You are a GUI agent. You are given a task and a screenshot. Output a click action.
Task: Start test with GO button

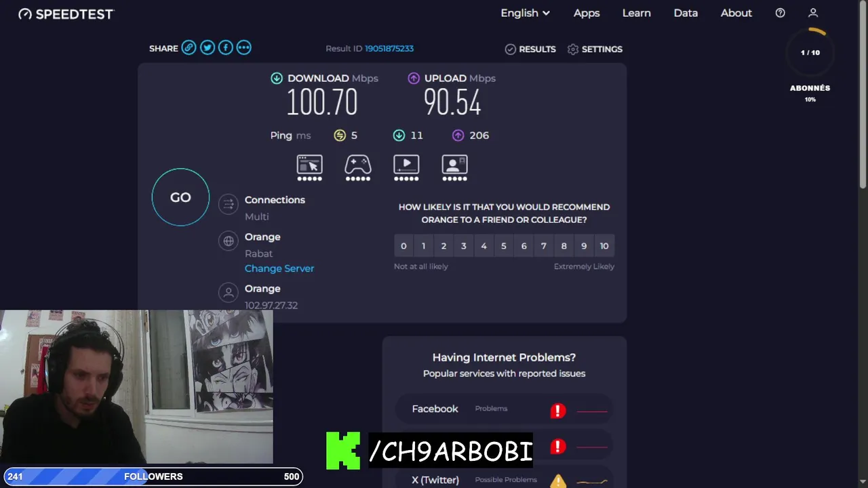click(180, 197)
